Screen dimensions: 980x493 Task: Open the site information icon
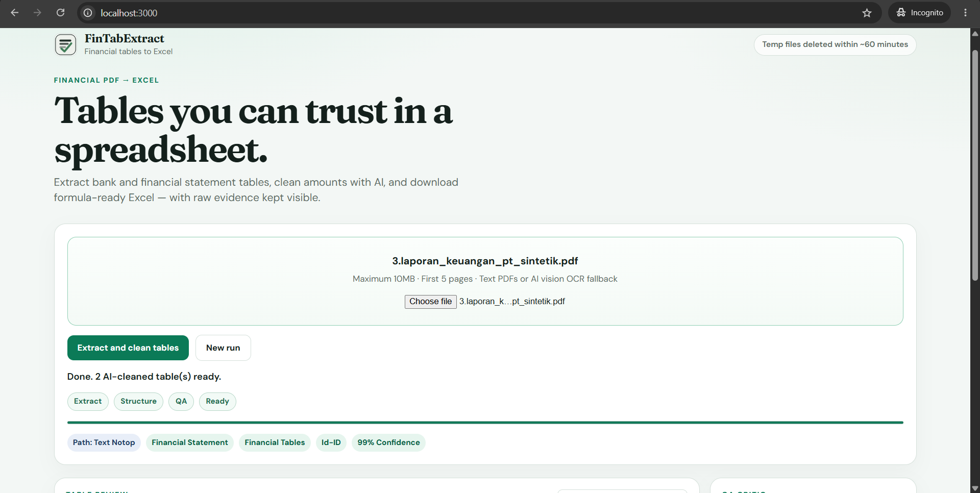(88, 13)
